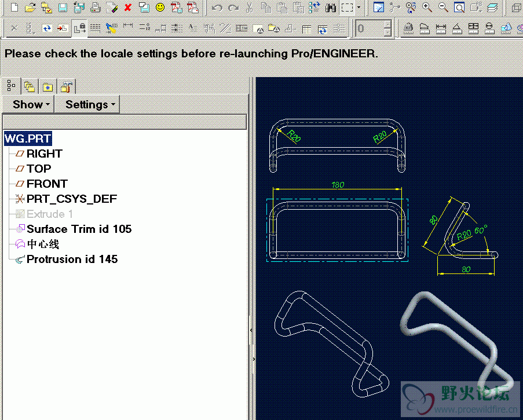
Task: Click the insert drawing view icon
Action: (x=63, y=29)
